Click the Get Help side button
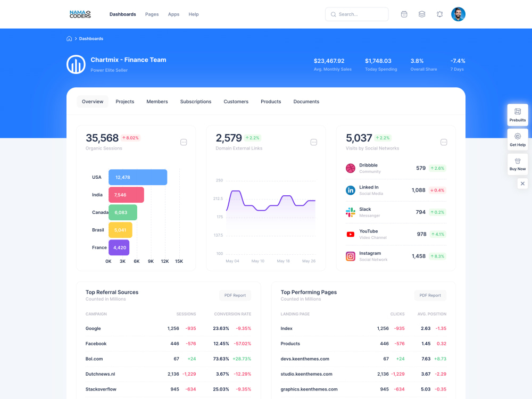The width and height of the screenshot is (532, 399). (518, 140)
